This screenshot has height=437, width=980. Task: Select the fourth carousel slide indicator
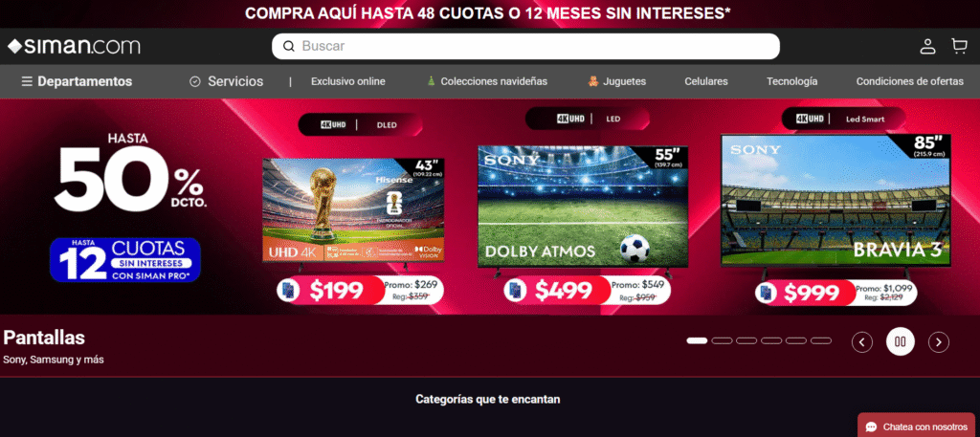click(x=771, y=340)
